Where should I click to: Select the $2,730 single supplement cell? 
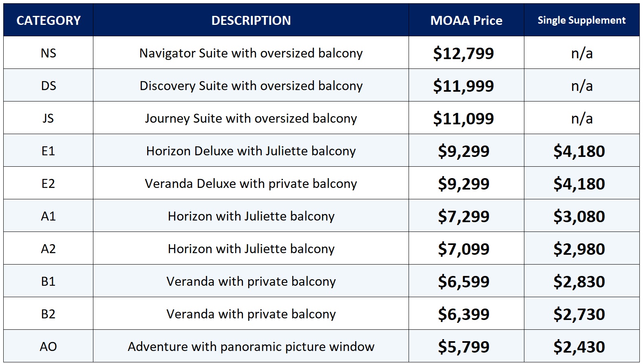coord(579,314)
